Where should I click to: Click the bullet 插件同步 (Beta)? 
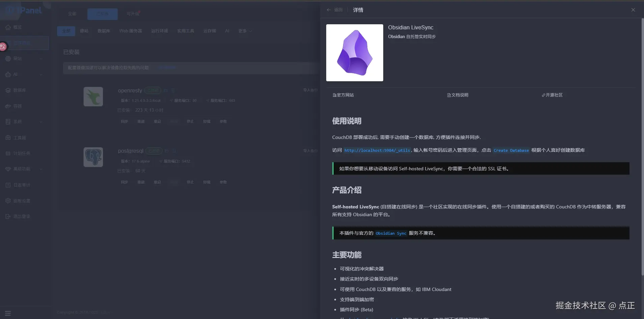(357, 310)
